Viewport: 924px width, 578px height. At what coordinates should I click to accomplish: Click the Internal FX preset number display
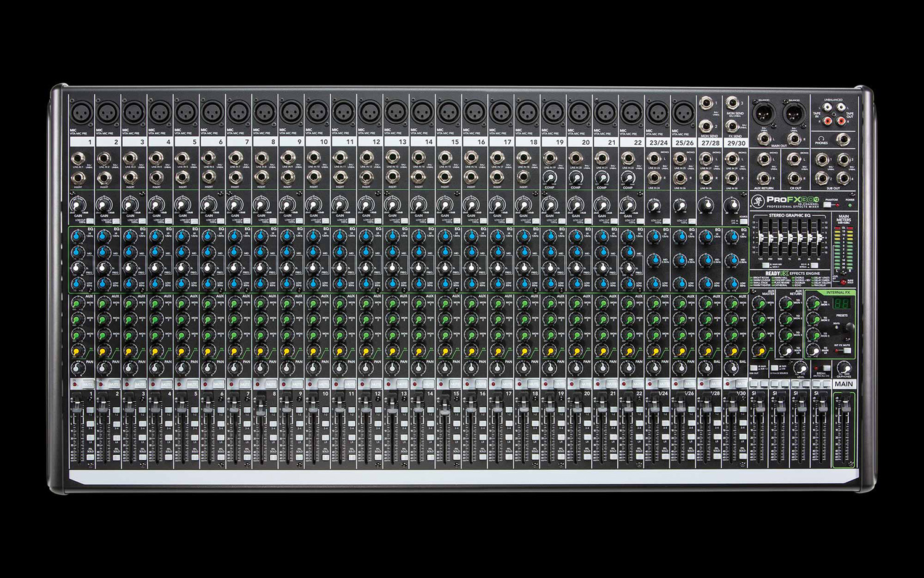pos(841,303)
